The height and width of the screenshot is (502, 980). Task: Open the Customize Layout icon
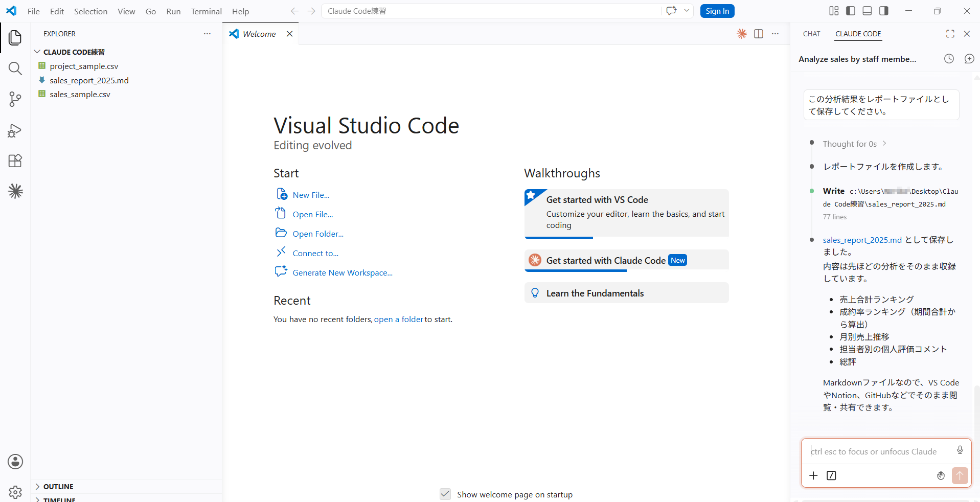(x=834, y=11)
